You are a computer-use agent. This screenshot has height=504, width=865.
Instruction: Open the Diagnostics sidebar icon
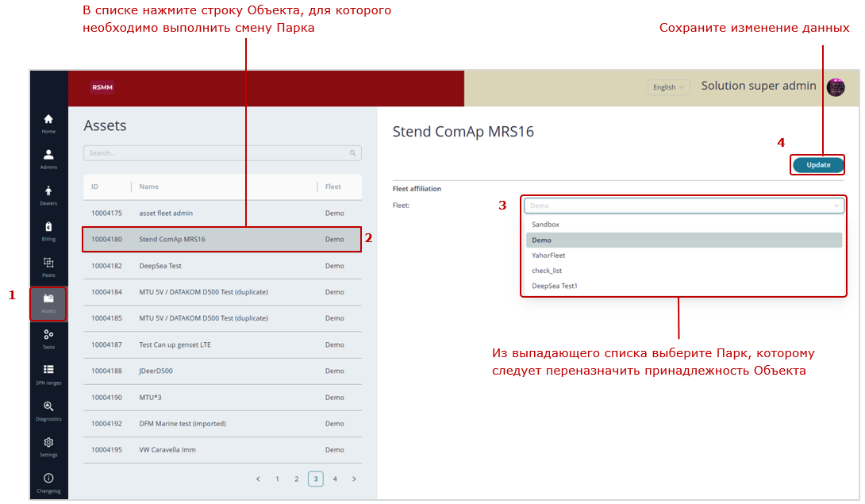[48, 407]
